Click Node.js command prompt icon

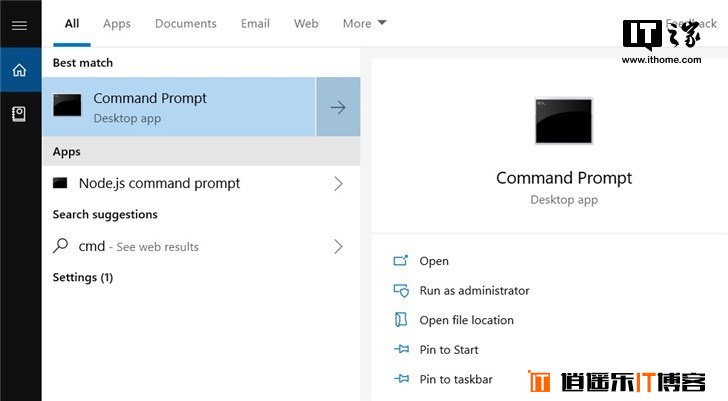click(60, 183)
